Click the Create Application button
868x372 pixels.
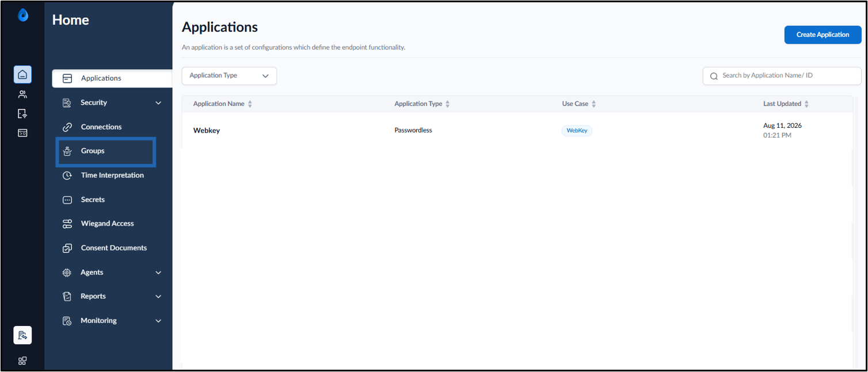[x=823, y=35]
